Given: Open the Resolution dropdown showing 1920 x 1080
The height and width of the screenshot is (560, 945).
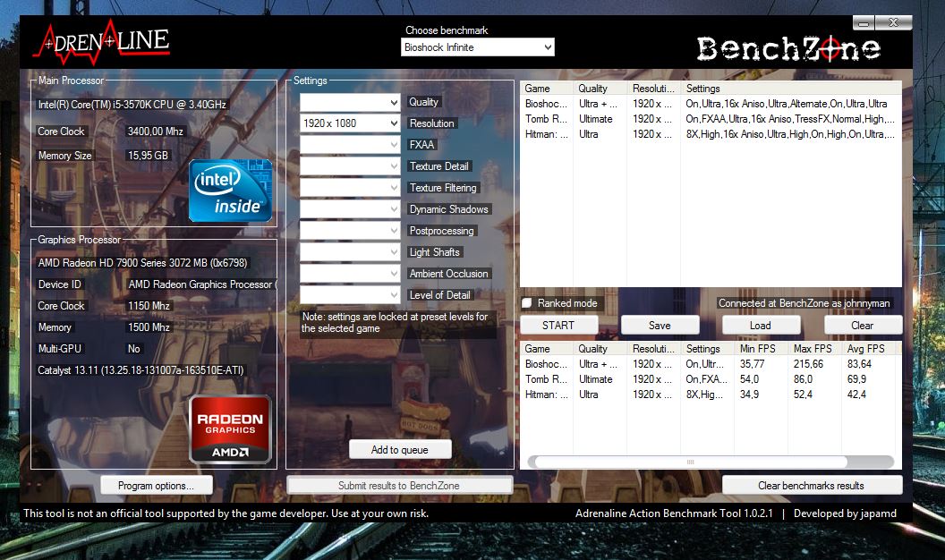Looking at the screenshot, I should 350,123.
